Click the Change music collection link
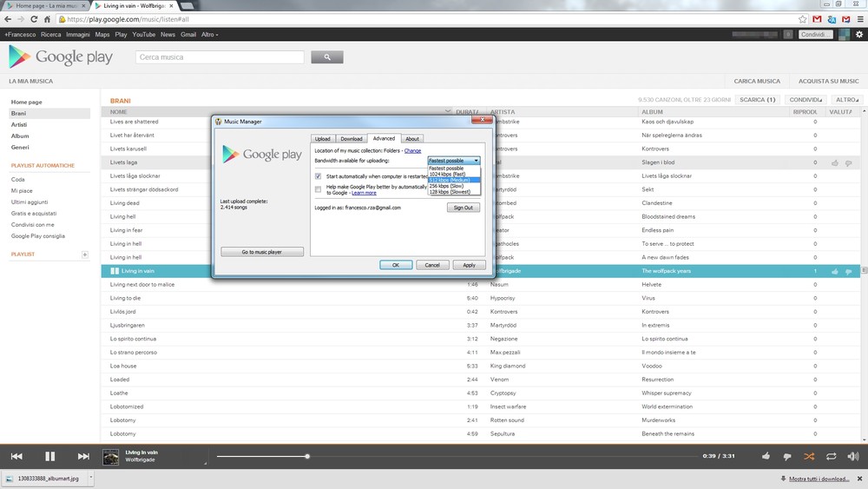The image size is (868, 489). 412,150
